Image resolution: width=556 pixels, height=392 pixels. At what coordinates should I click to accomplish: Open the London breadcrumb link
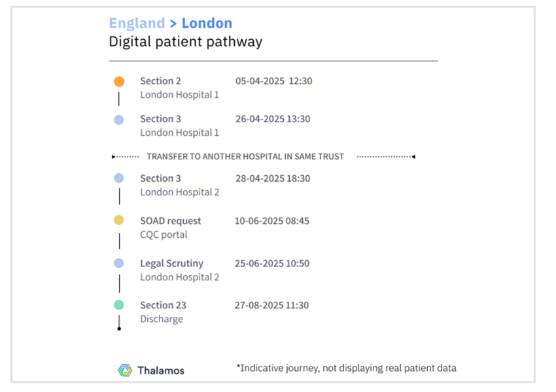coord(207,24)
